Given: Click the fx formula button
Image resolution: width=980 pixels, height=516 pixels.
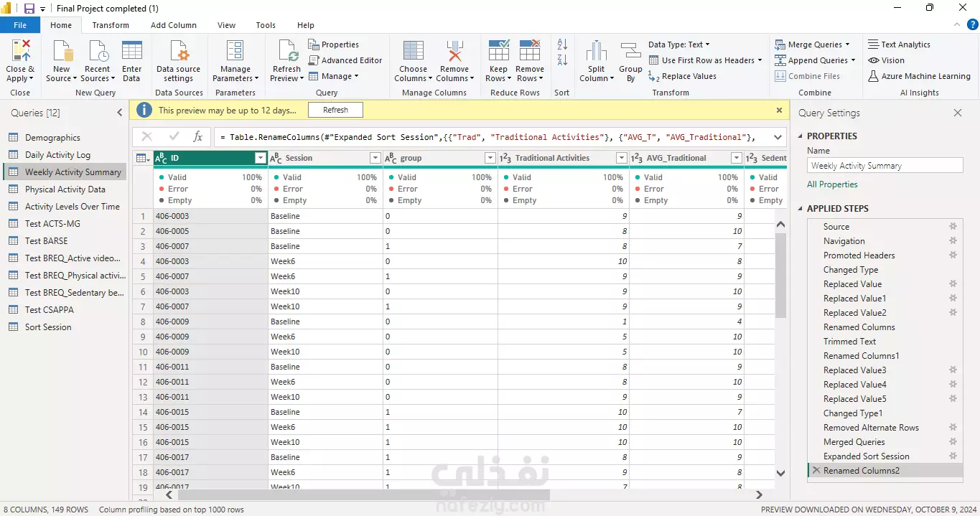Looking at the screenshot, I should point(198,136).
